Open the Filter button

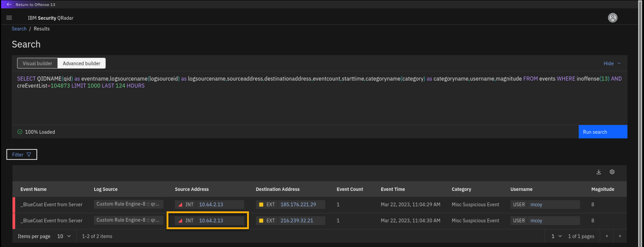(22, 155)
